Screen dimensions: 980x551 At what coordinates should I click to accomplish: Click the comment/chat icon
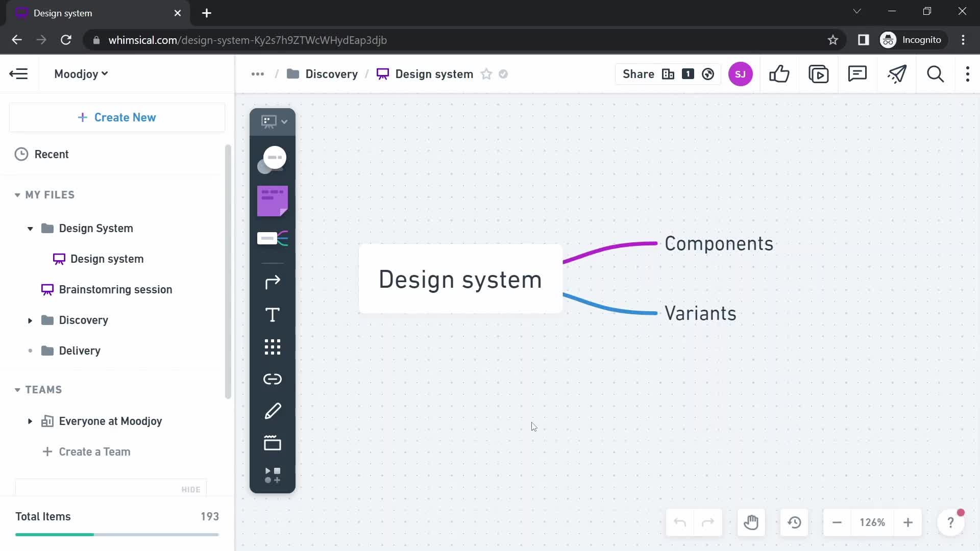tap(857, 74)
